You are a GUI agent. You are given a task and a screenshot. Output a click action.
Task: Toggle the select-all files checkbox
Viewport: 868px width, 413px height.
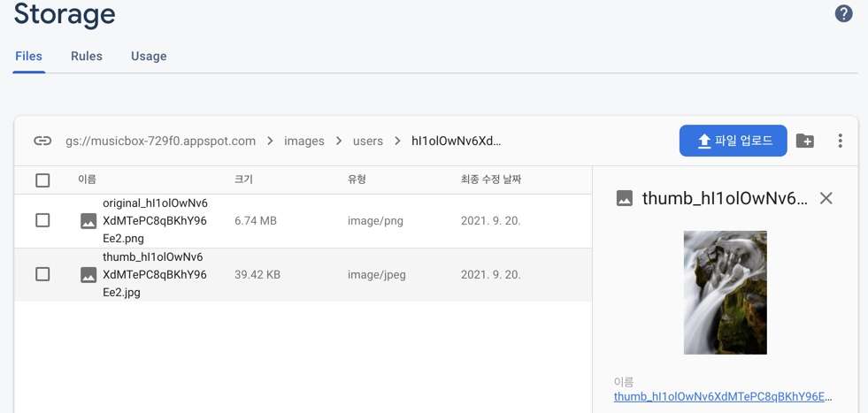[42, 180]
